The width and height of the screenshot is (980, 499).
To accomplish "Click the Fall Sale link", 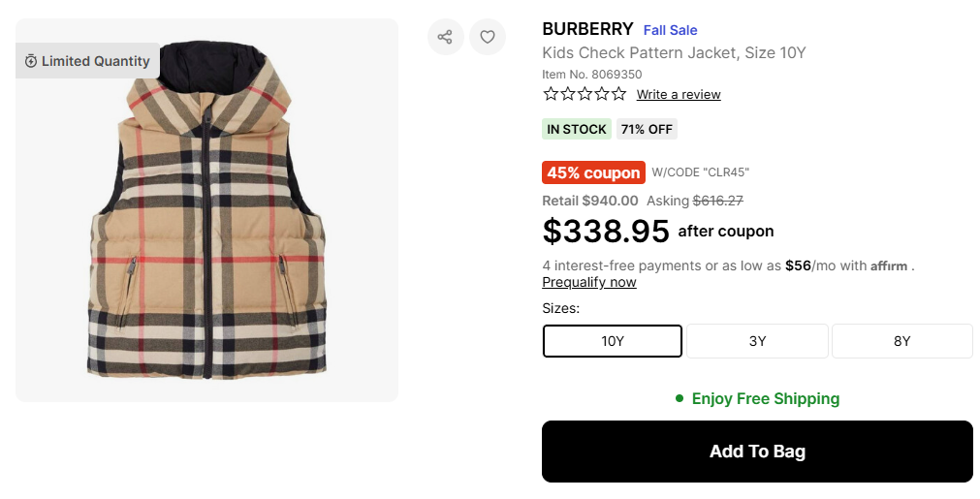I will (x=670, y=30).
